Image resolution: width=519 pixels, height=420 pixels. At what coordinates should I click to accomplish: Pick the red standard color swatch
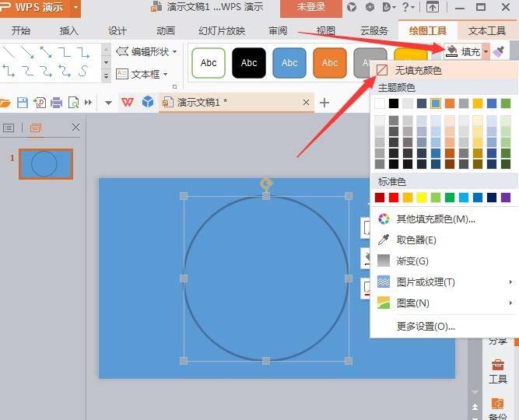coord(394,198)
